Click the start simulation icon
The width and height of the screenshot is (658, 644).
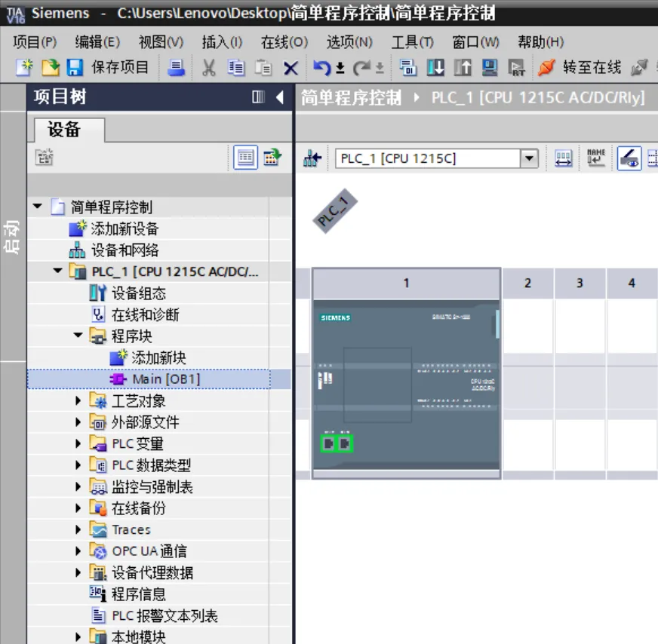click(x=489, y=68)
